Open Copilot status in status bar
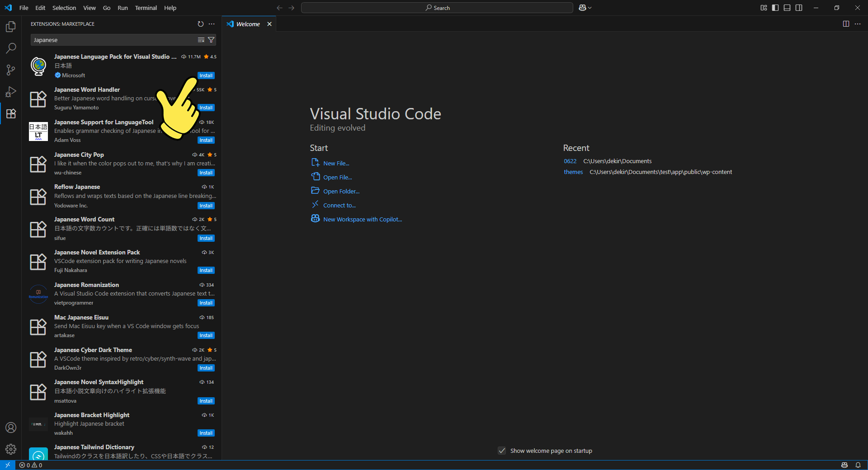The height and width of the screenshot is (470, 868). [x=844, y=465]
